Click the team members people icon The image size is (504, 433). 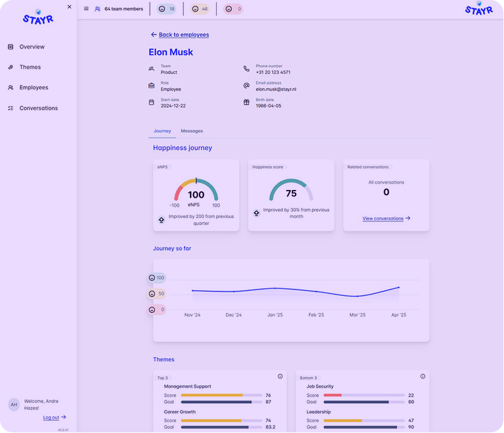(x=97, y=9)
